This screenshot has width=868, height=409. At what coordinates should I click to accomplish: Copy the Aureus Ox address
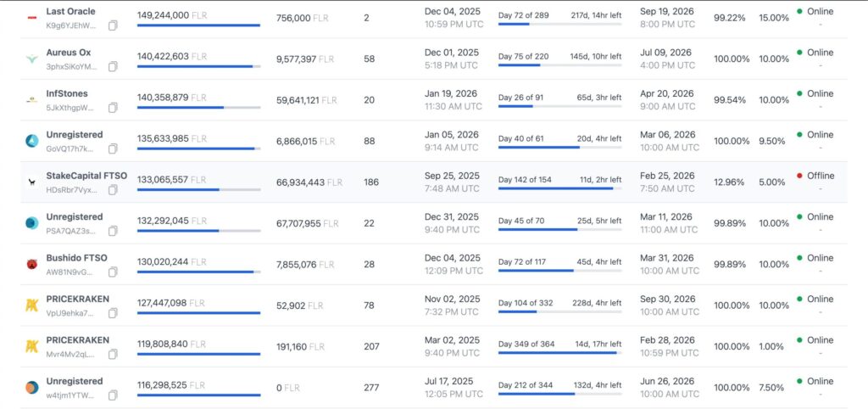113,66
